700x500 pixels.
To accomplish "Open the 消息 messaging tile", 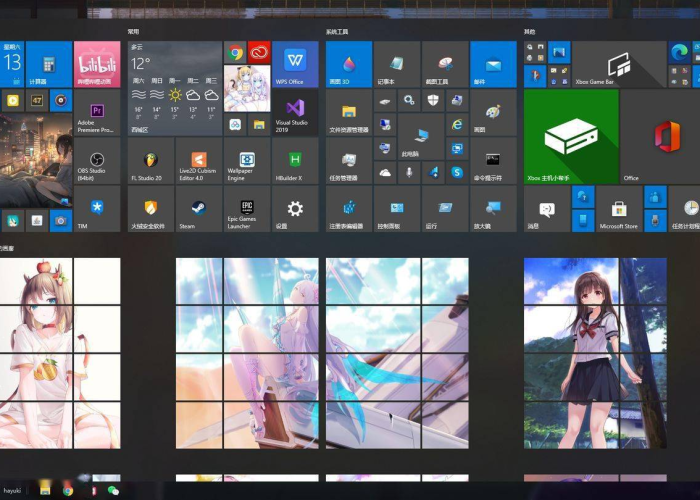I will 547,209.
